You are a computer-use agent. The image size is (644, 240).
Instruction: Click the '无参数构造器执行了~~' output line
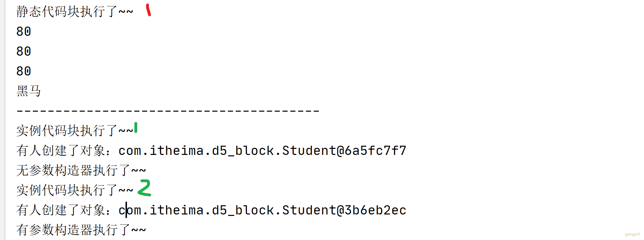pyautogui.click(x=81, y=171)
